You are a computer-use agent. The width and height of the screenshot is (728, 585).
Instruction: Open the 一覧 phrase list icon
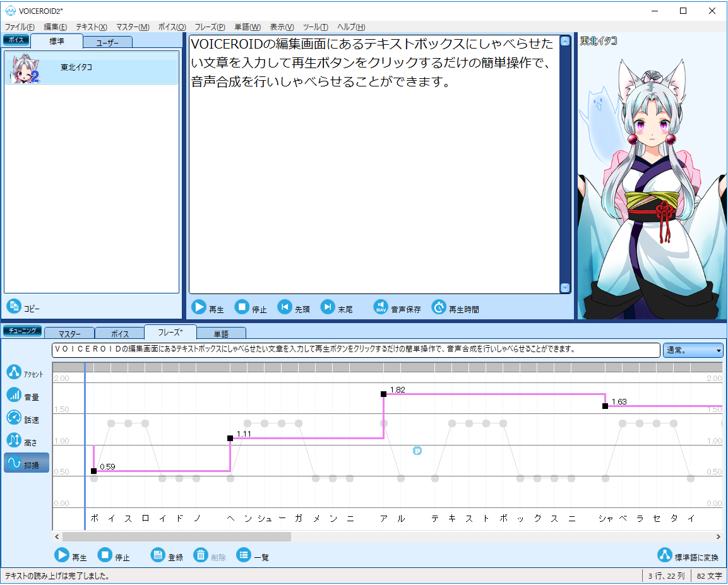pyautogui.click(x=244, y=554)
